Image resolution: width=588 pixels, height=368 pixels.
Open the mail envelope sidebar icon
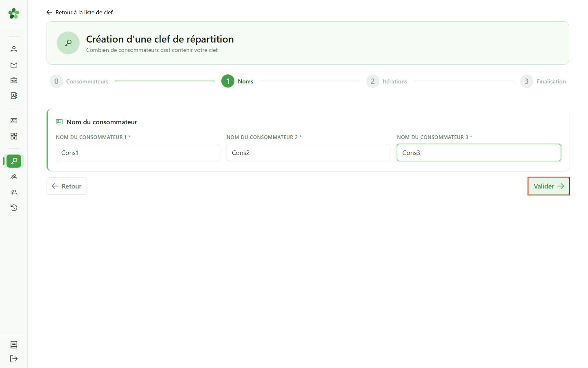click(x=14, y=65)
